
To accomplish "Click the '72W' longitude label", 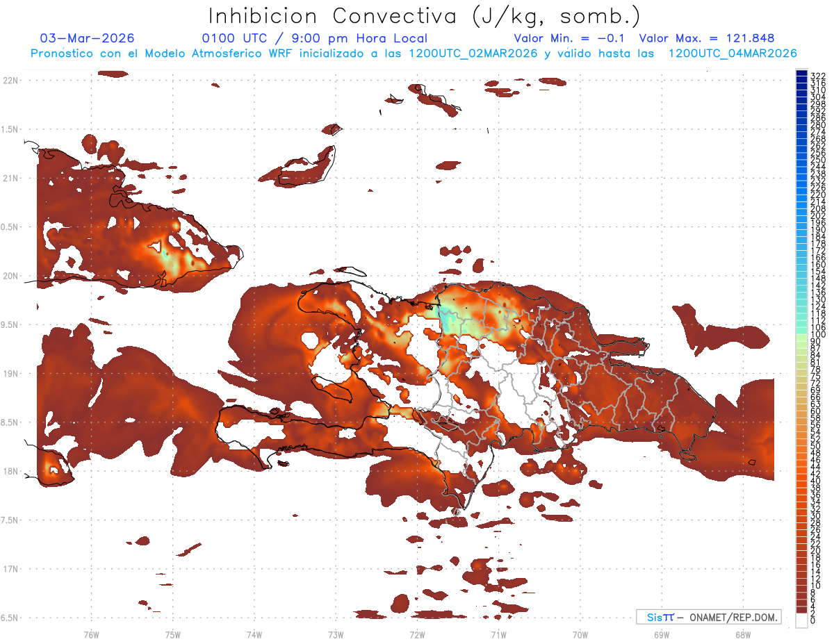I will (x=417, y=634).
